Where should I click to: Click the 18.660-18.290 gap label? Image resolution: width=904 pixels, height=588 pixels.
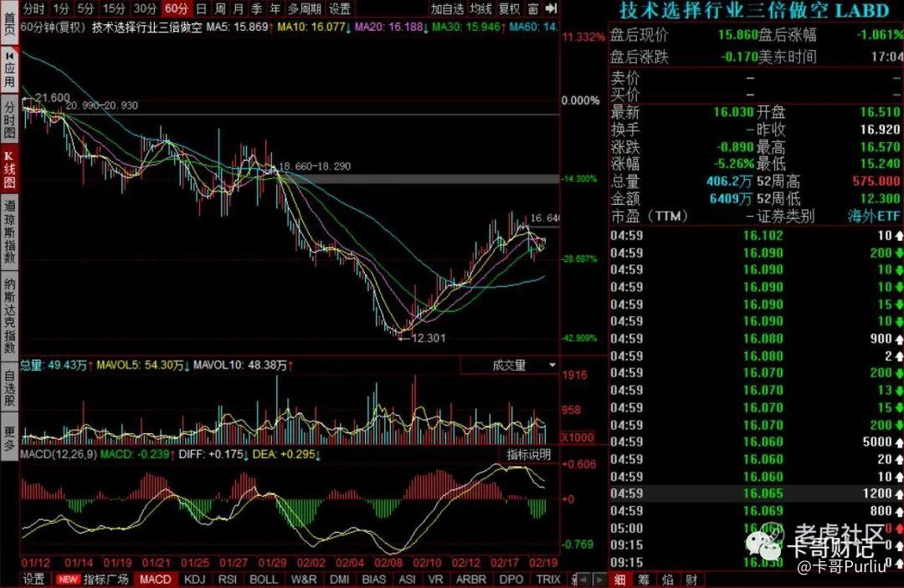pyautogui.click(x=315, y=166)
